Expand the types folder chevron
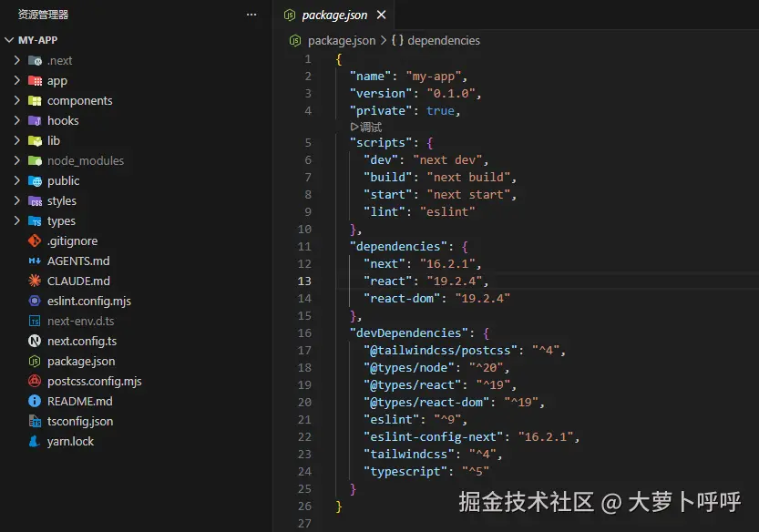 (17, 220)
